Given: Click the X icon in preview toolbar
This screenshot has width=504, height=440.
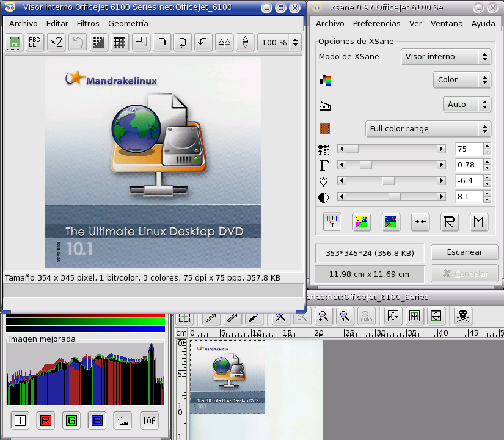Looking at the screenshot, I should pyautogui.click(x=280, y=318).
